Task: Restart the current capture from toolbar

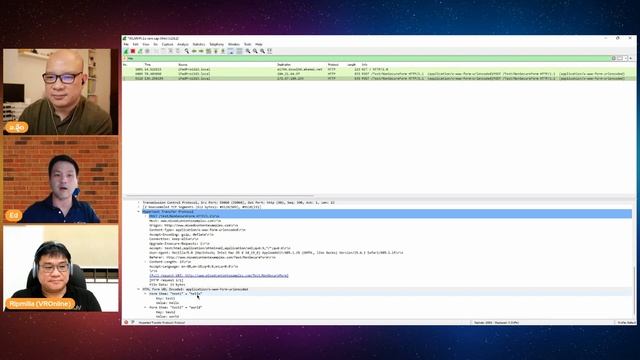Action: [x=140, y=51]
